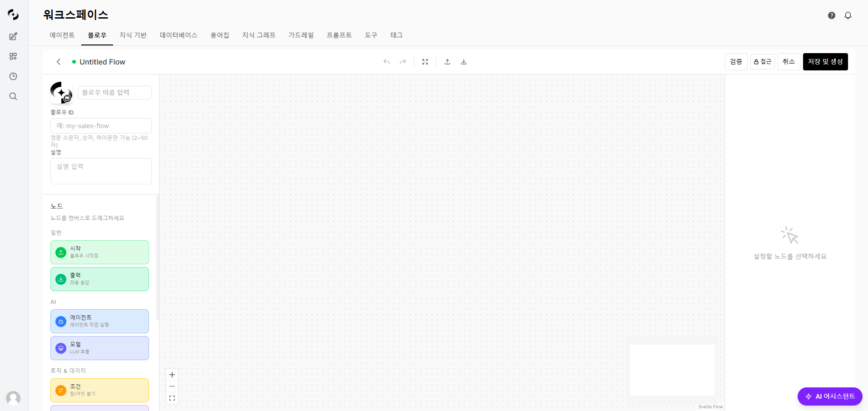Click the 취소 button

point(789,62)
